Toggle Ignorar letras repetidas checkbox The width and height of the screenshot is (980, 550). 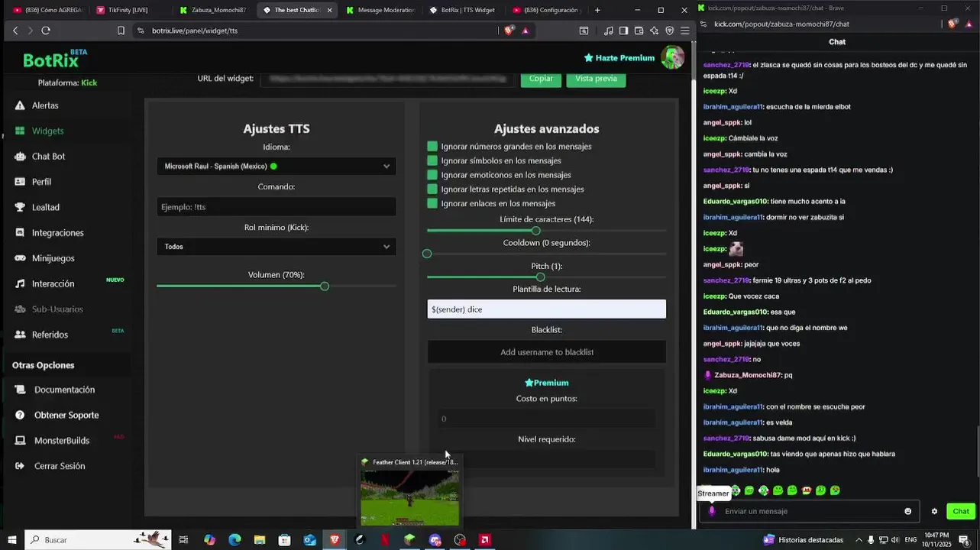click(x=432, y=189)
